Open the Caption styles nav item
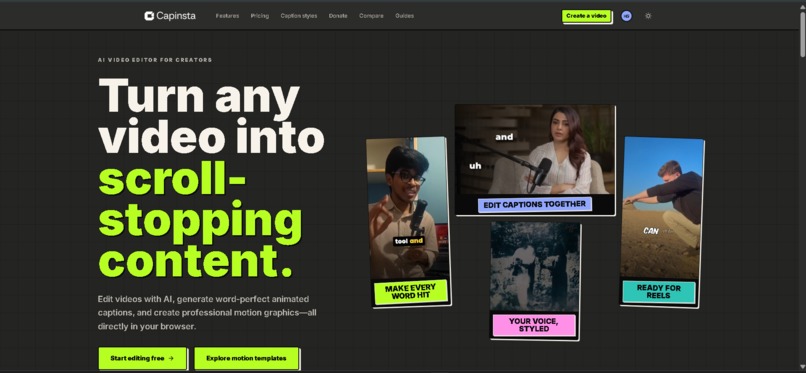Image resolution: width=806 pixels, height=373 pixels. pyautogui.click(x=299, y=16)
